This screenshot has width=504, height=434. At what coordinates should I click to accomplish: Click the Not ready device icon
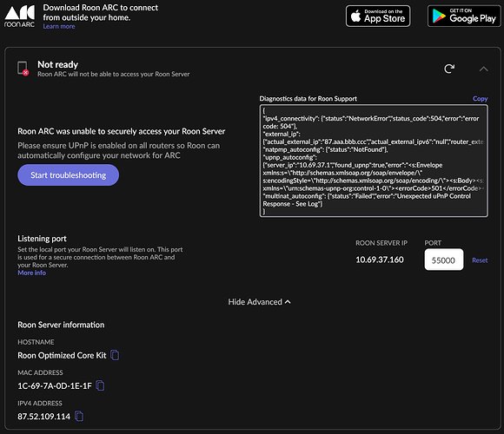[x=23, y=69]
